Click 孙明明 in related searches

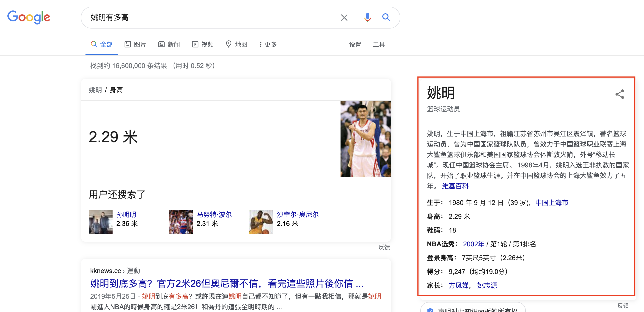click(x=126, y=214)
